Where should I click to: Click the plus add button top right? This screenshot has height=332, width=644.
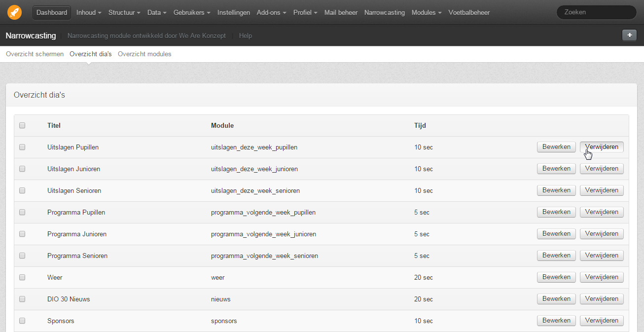(629, 35)
